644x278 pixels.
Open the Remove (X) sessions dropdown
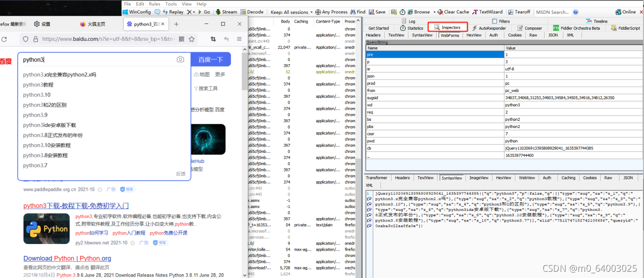click(x=191, y=12)
